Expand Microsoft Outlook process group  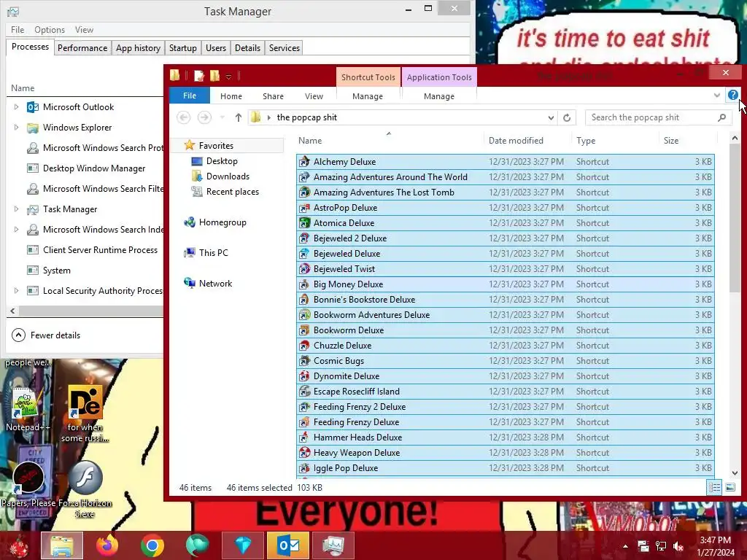click(x=16, y=107)
